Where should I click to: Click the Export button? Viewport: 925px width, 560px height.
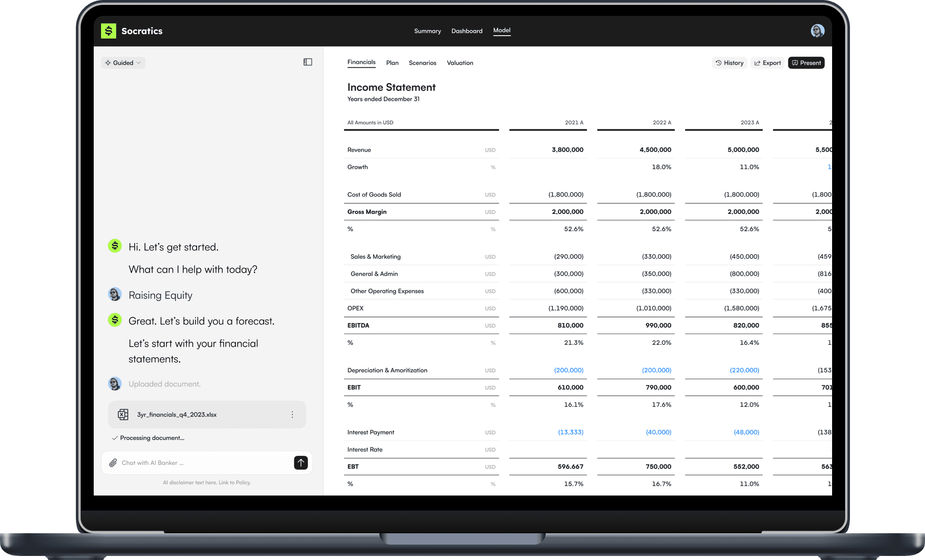(767, 63)
